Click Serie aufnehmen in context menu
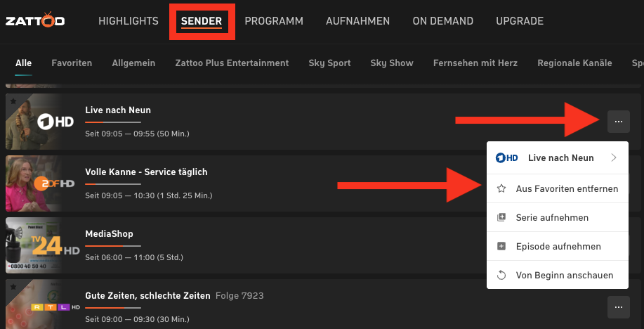 558,217
